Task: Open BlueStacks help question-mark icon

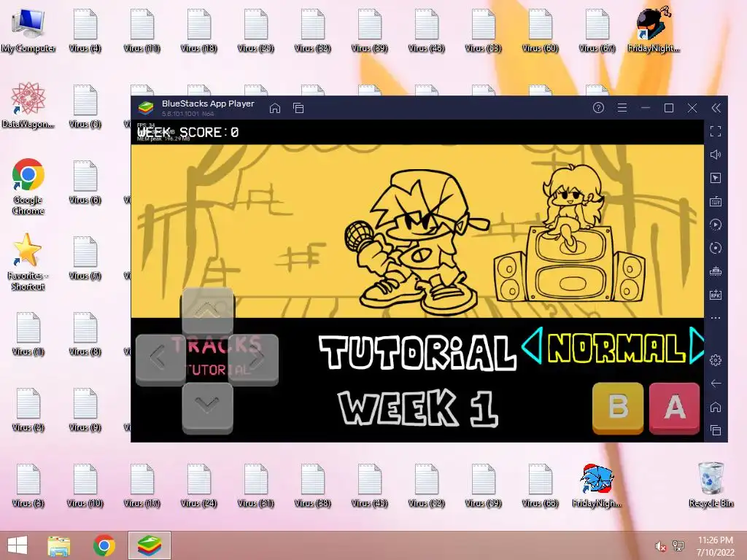Action: coord(598,108)
